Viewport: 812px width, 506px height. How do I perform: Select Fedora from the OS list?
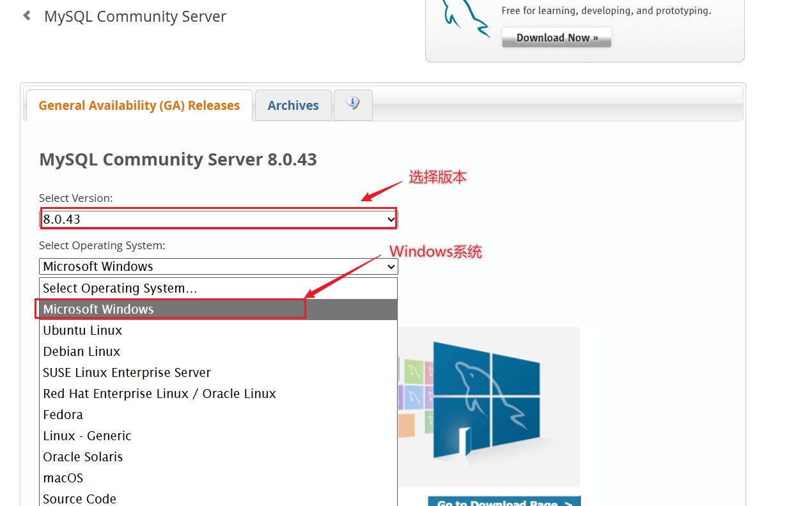219,415
